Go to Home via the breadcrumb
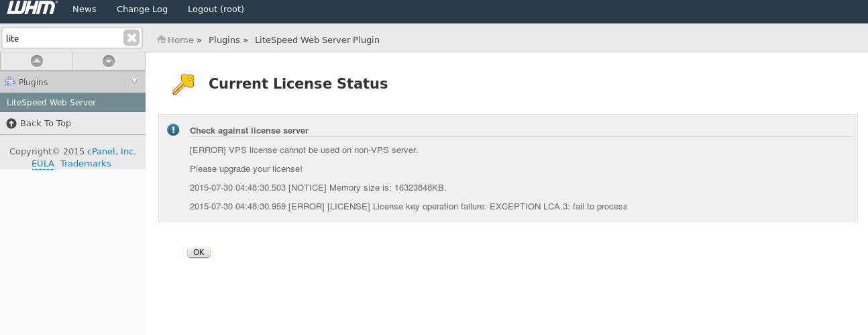 [180, 40]
